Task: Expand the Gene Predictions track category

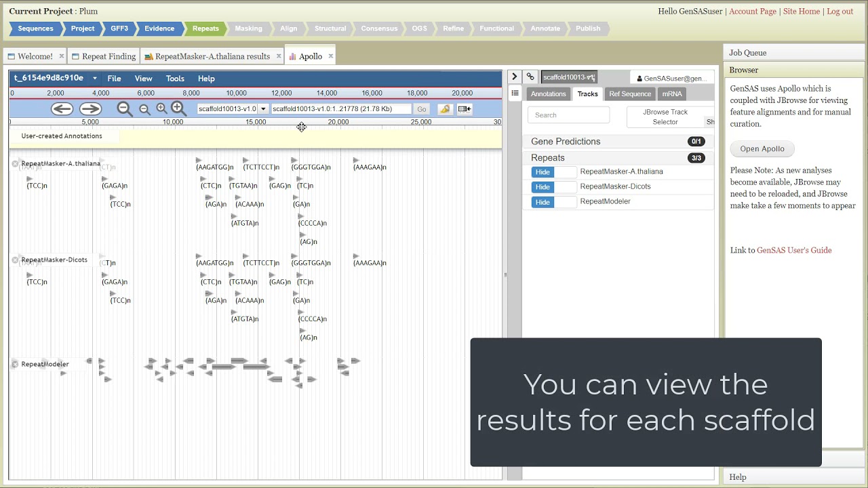Action: 617,142
